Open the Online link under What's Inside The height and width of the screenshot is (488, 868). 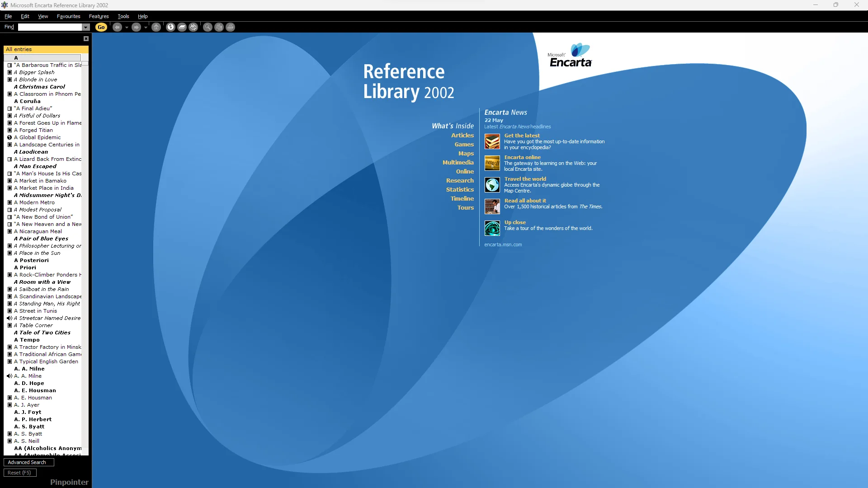tap(465, 171)
